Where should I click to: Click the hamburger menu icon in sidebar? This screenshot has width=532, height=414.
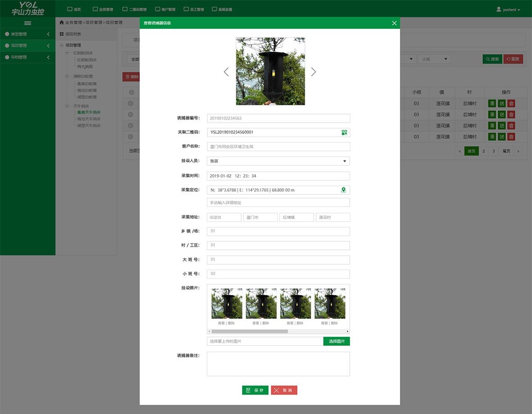click(x=28, y=23)
